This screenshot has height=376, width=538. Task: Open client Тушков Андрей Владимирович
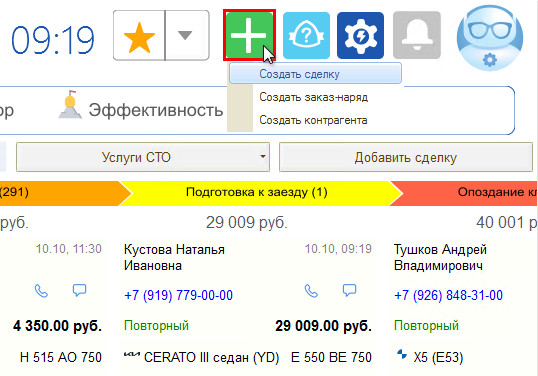tap(440, 257)
